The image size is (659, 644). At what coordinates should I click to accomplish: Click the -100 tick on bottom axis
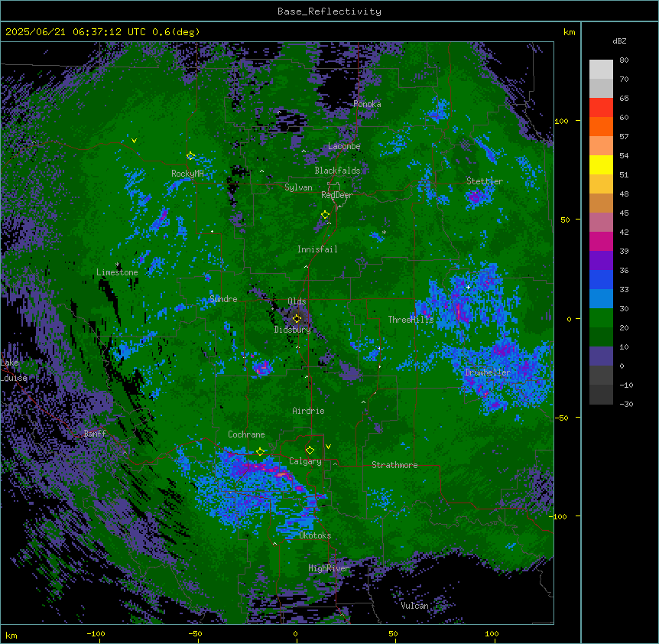click(96, 633)
